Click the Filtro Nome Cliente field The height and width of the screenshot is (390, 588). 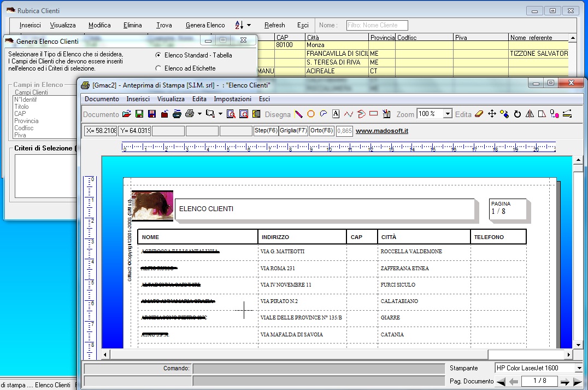coord(377,25)
